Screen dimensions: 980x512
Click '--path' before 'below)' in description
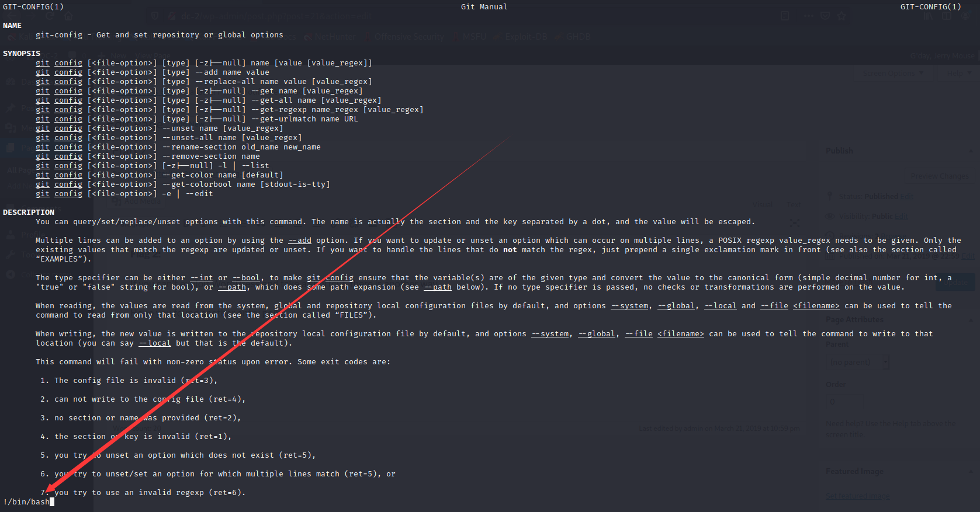438,287
